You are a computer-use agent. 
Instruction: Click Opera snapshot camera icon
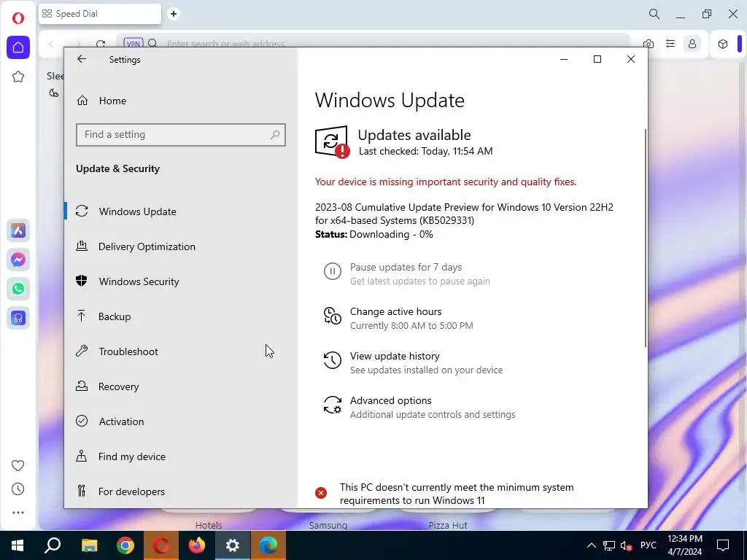pyautogui.click(x=649, y=44)
